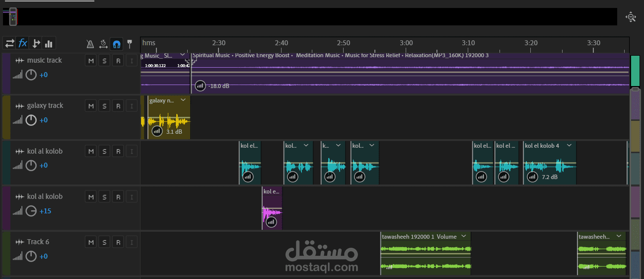Click the device icon at top left

pyautogui.click(x=13, y=16)
